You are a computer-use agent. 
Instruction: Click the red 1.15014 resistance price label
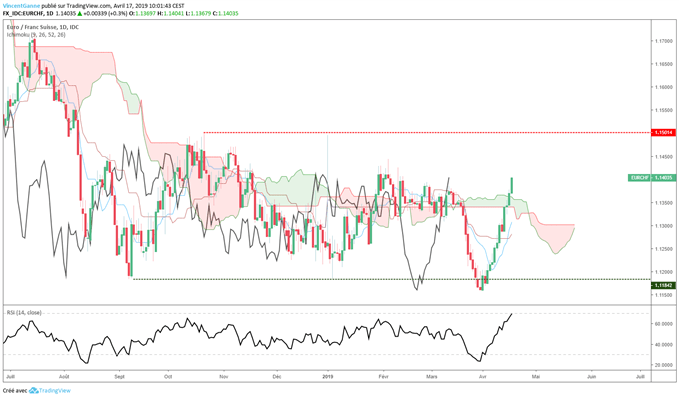(x=663, y=133)
